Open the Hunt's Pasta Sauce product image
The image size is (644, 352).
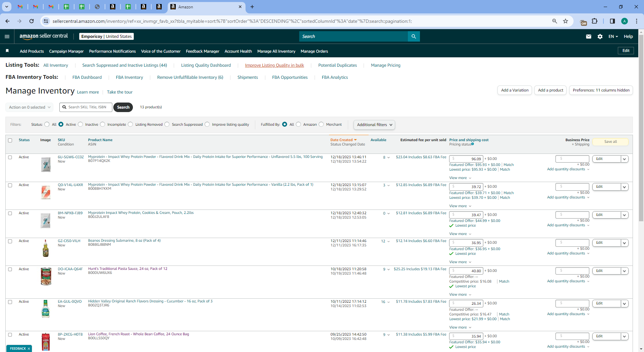click(46, 276)
